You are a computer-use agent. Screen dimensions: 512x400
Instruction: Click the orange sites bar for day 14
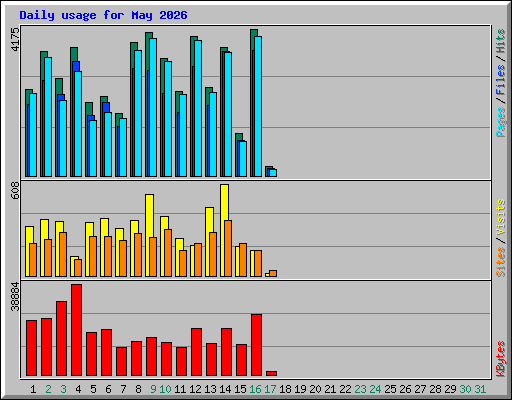point(228,248)
